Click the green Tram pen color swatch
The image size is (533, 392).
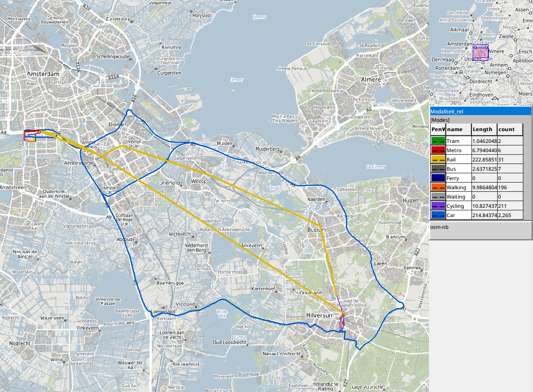[438, 141]
